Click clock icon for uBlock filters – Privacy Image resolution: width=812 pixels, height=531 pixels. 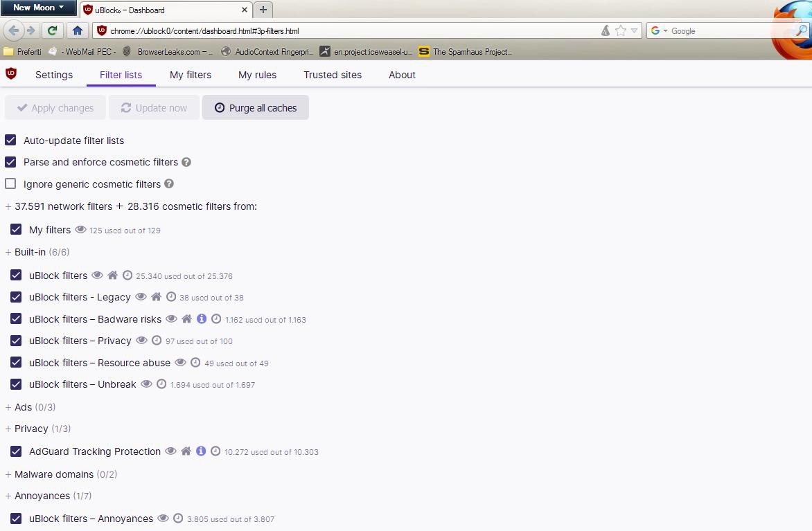157,340
